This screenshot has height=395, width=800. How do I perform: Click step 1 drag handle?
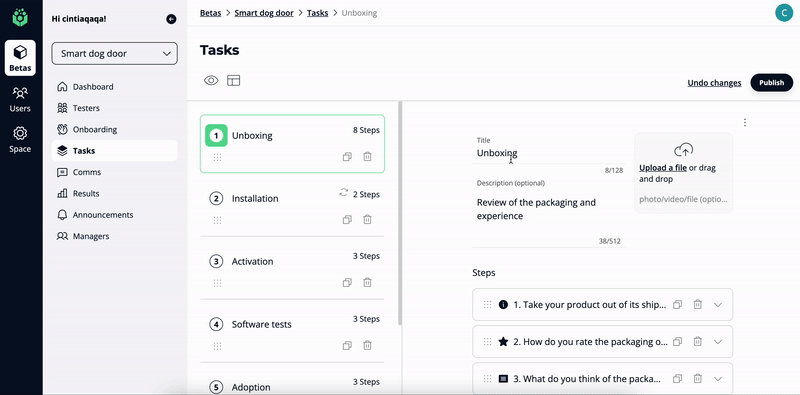pos(487,305)
